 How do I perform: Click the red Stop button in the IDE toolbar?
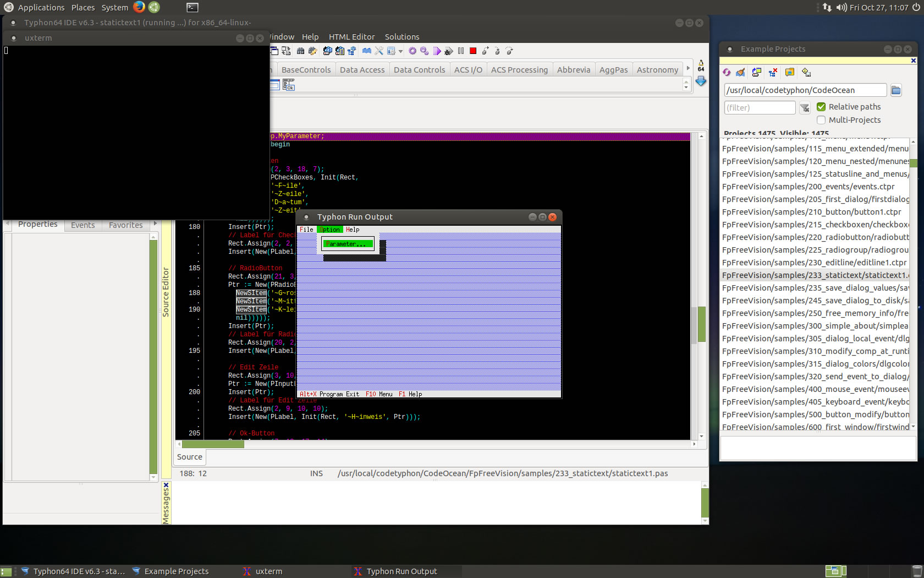pyautogui.click(x=473, y=51)
